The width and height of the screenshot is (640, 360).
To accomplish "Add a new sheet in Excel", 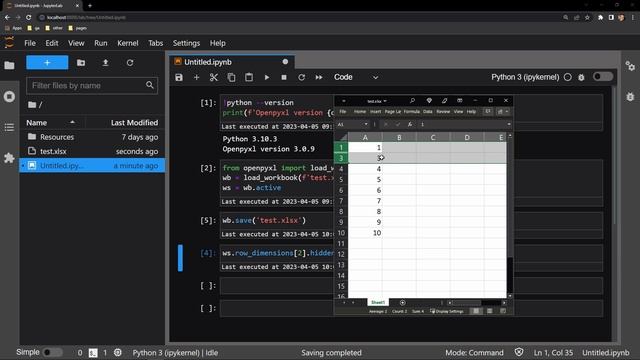I will click(402, 302).
